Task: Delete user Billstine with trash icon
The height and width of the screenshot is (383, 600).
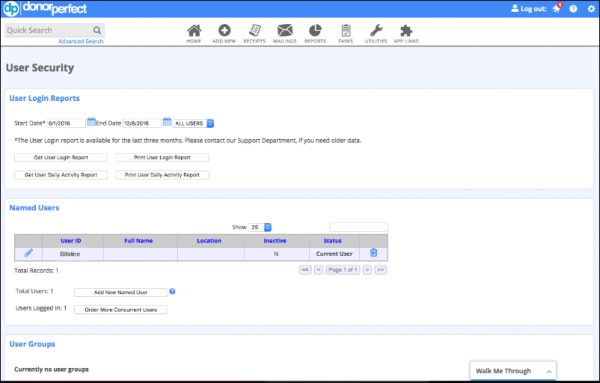Action: coord(373,253)
